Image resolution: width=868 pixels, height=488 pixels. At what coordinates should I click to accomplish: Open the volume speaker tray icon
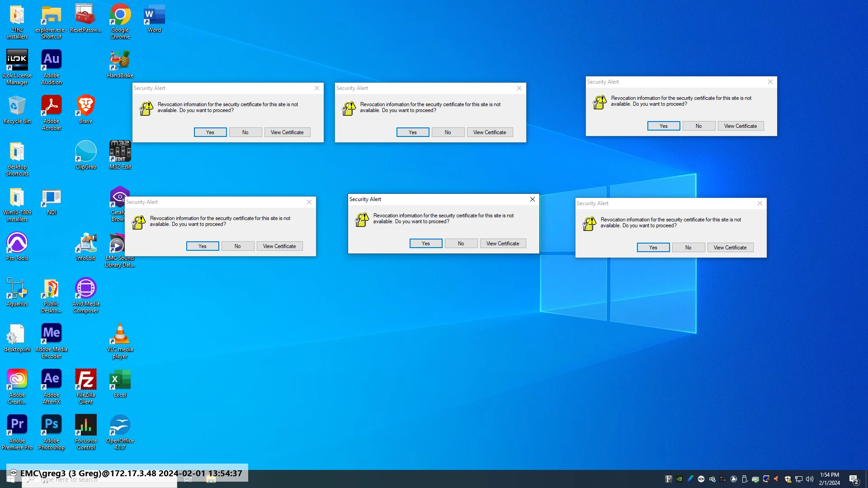[809, 479]
